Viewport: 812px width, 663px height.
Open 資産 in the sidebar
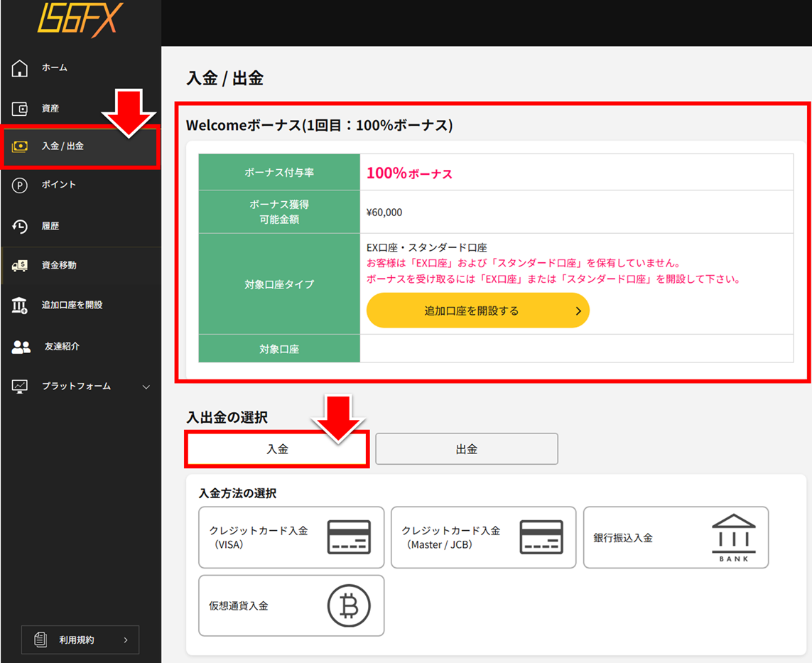click(x=81, y=108)
